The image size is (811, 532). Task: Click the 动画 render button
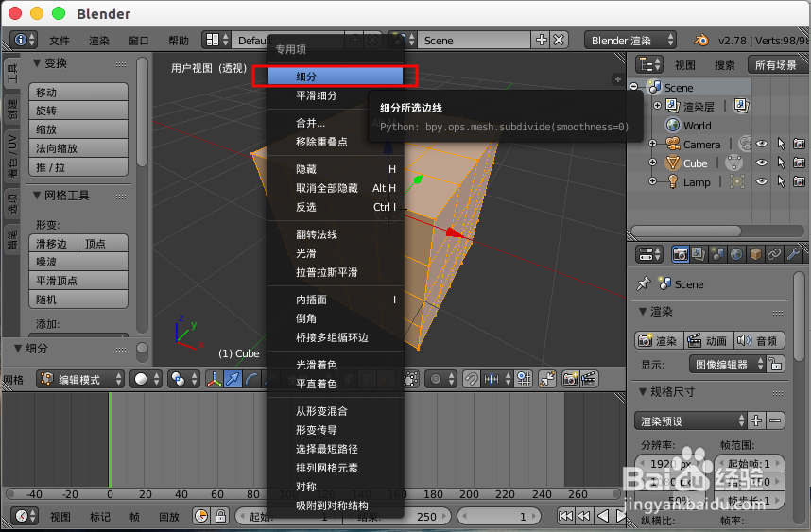tap(708, 341)
